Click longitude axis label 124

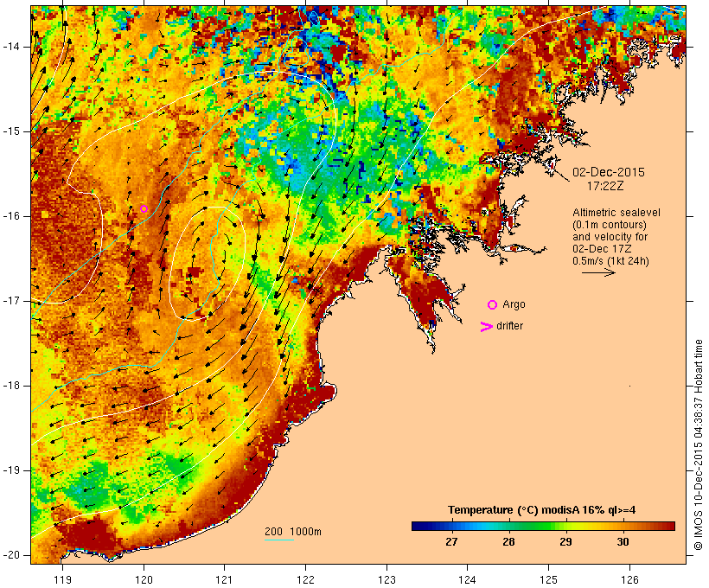pos(468,579)
